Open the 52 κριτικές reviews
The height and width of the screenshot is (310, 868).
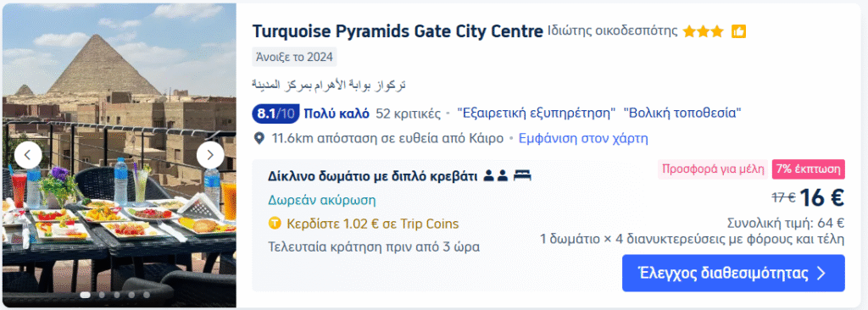click(x=408, y=114)
